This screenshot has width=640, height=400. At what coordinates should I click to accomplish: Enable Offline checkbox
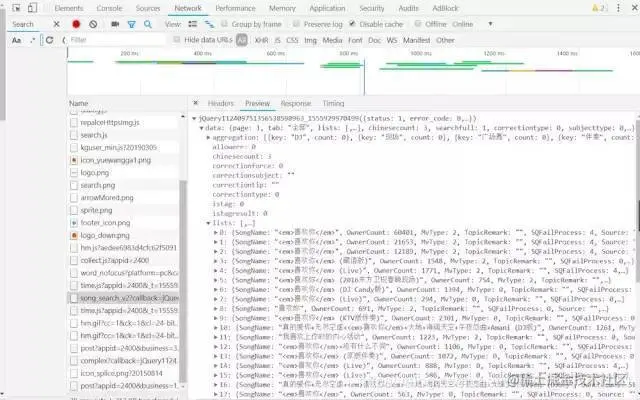click(418, 24)
